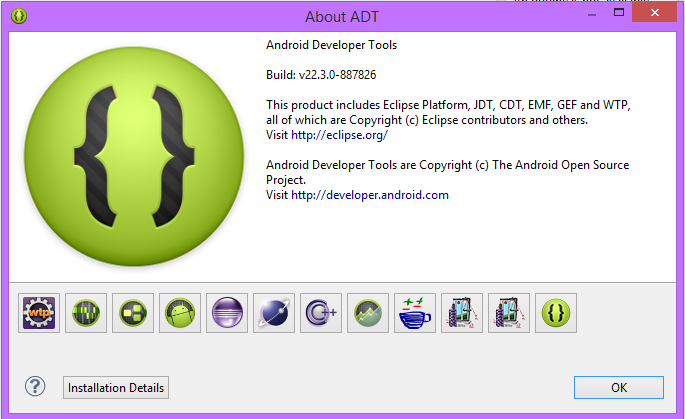Click the green chart line feature icon
The image size is (685, 419).
[368, 313]
